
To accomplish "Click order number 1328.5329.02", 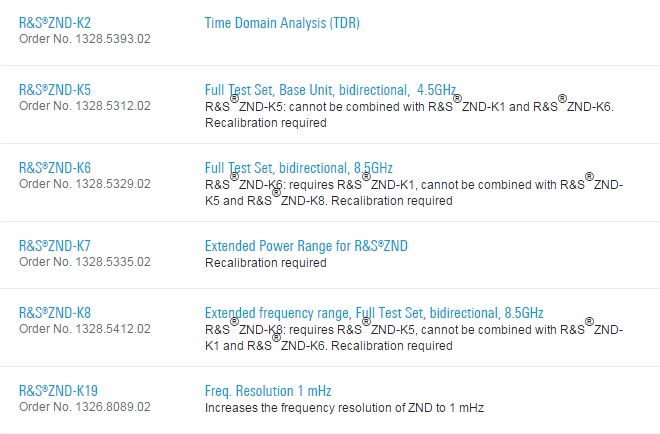I will click(x=85, y=184).
